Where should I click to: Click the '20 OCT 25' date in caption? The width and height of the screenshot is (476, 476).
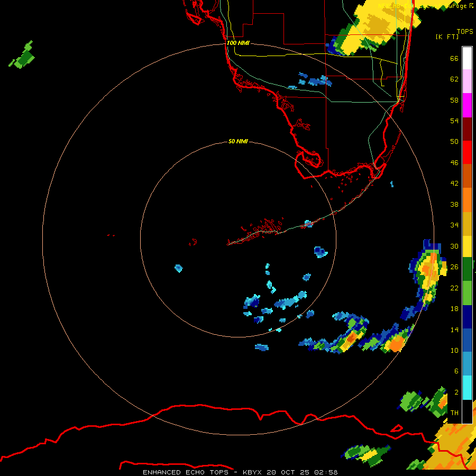[x=288, y=472]
